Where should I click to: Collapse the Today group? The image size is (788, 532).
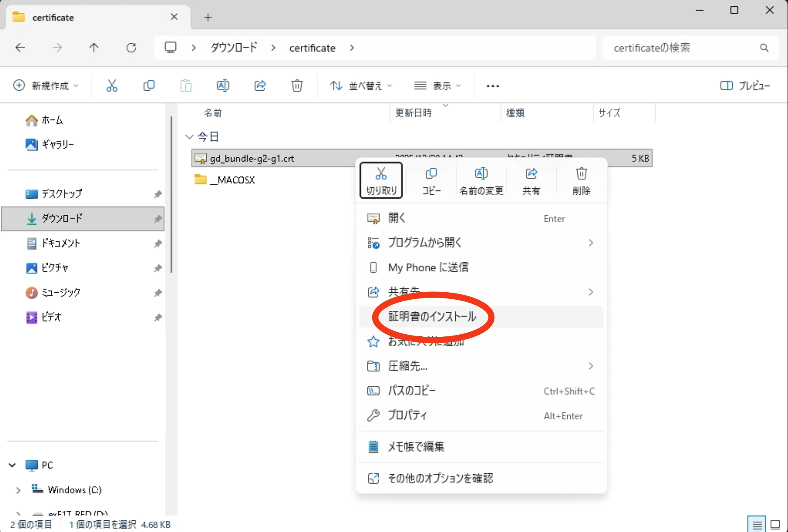pos(190,137)
